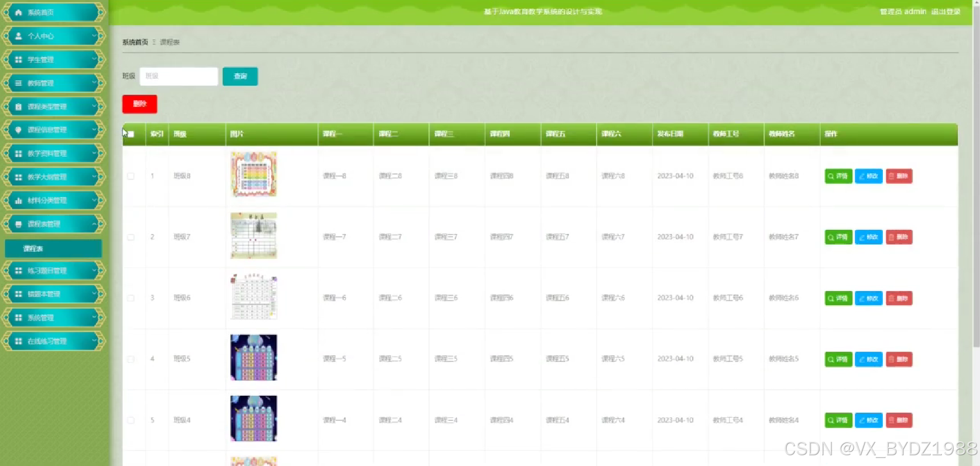Click the grid icon beside 教学大纲管理
The height and width of the screenshot is (466, 980).
[18, 177]
